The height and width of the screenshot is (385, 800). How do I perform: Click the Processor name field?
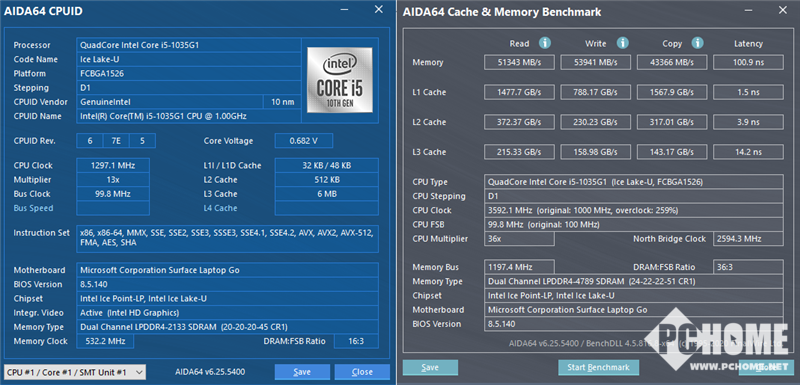pyautogui.click(x=189, y=45)
